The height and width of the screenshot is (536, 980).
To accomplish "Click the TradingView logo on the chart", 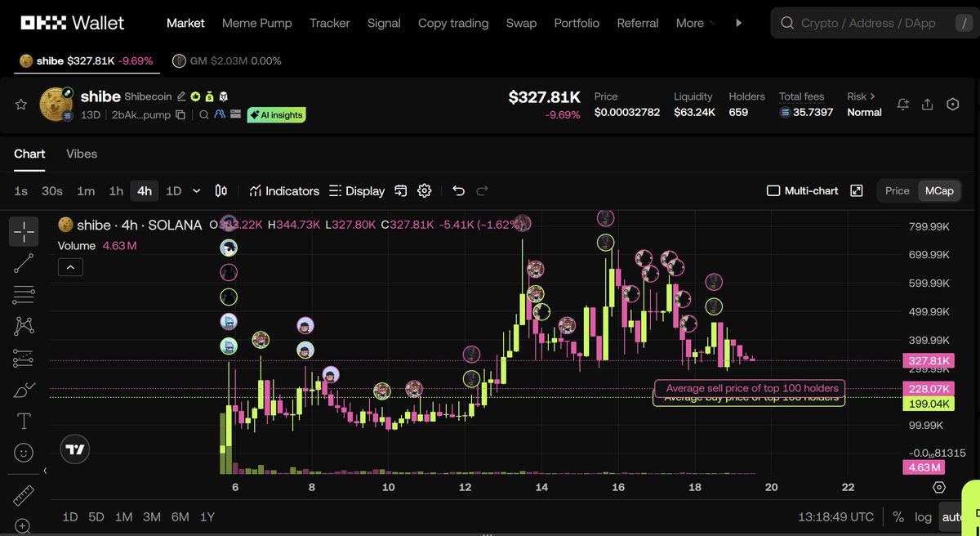I will (75, 450).
